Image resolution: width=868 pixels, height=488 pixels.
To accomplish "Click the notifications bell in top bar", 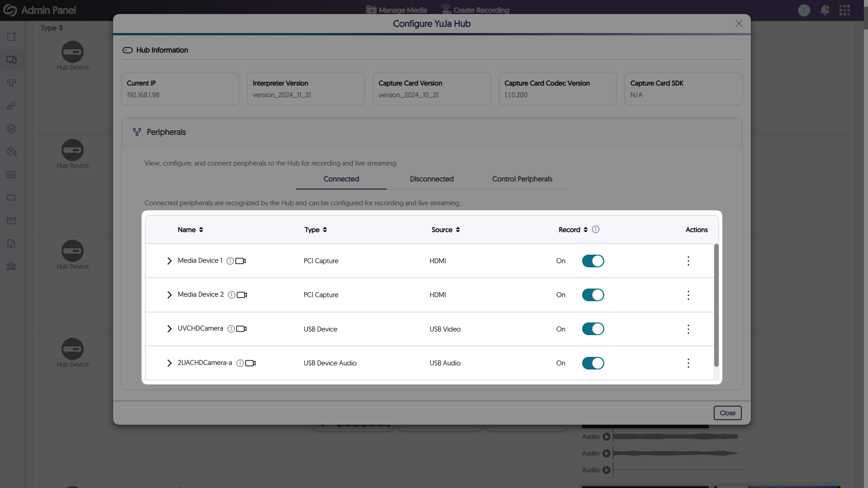I will [x=824, y=10].
